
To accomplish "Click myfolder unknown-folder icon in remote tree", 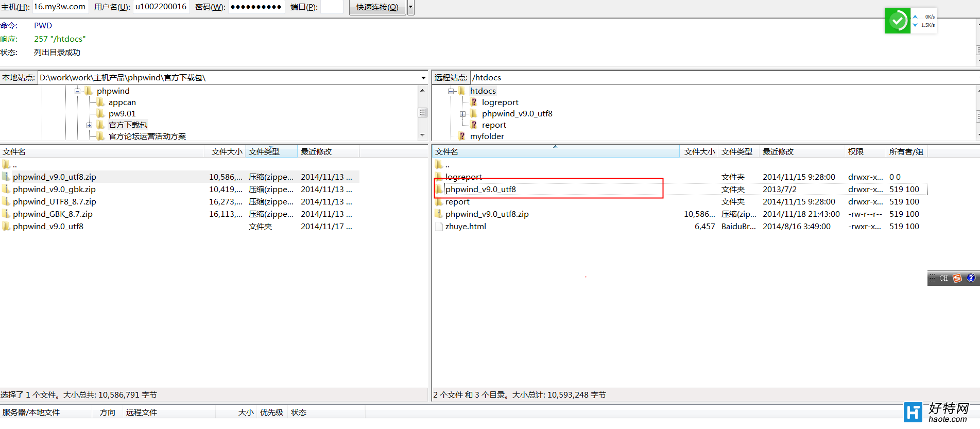I will tap(461, 136).
